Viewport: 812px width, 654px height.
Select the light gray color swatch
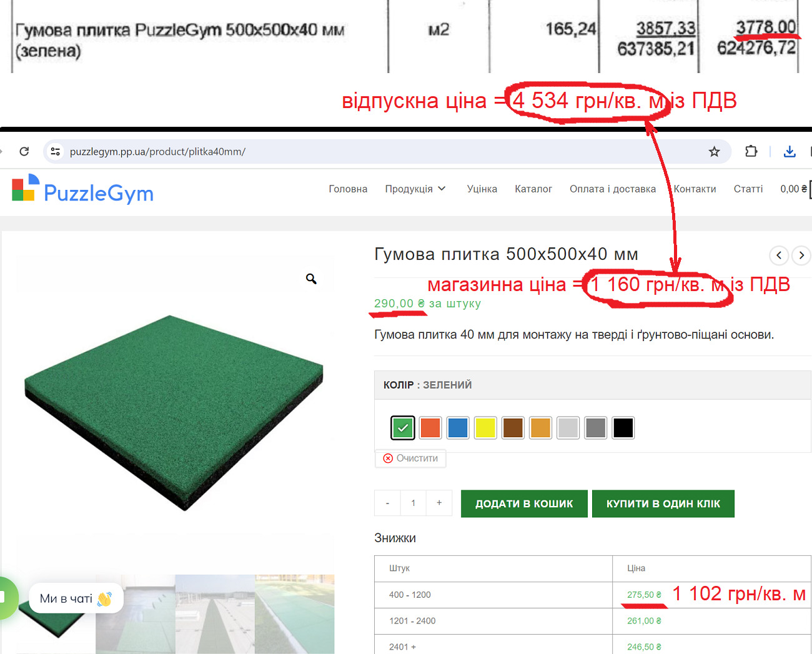click(x=568, y=428)
